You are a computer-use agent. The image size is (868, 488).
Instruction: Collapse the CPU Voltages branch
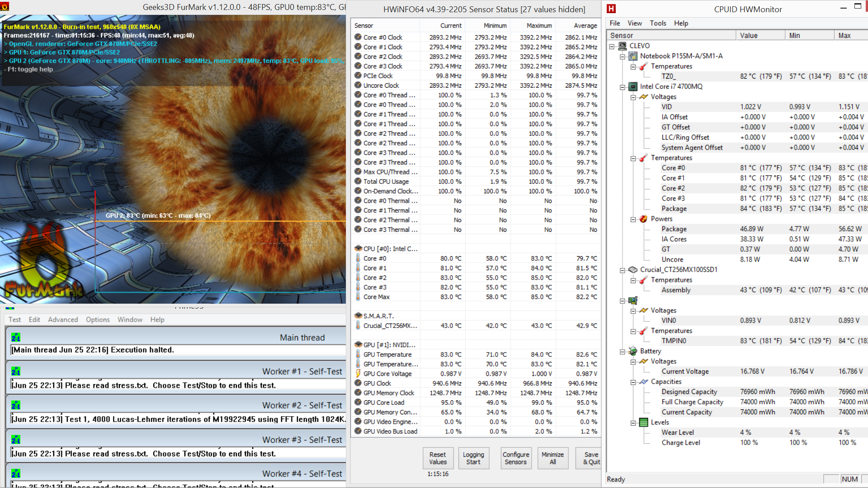pyautogui.click(x=633, y=97)
